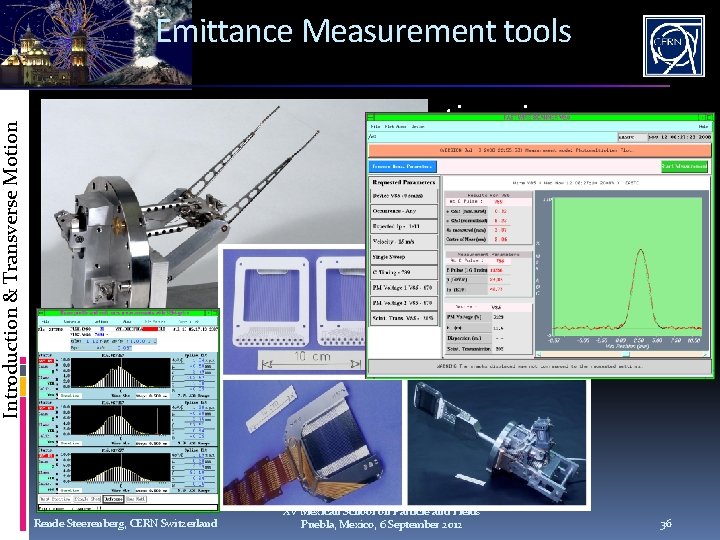Click the middle histogram profile plot
Image resolution: width=720 pixels, height=540 pixels.
pos(121,420)
